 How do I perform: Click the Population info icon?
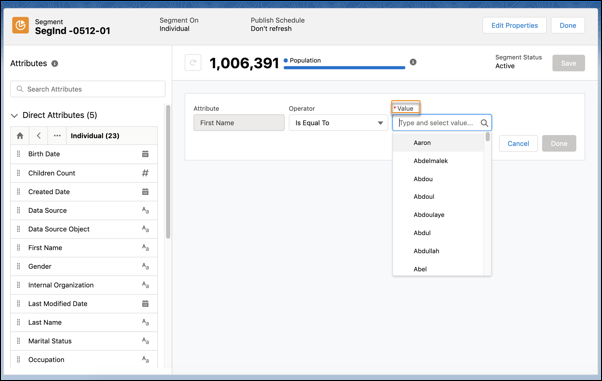point(413,62)
